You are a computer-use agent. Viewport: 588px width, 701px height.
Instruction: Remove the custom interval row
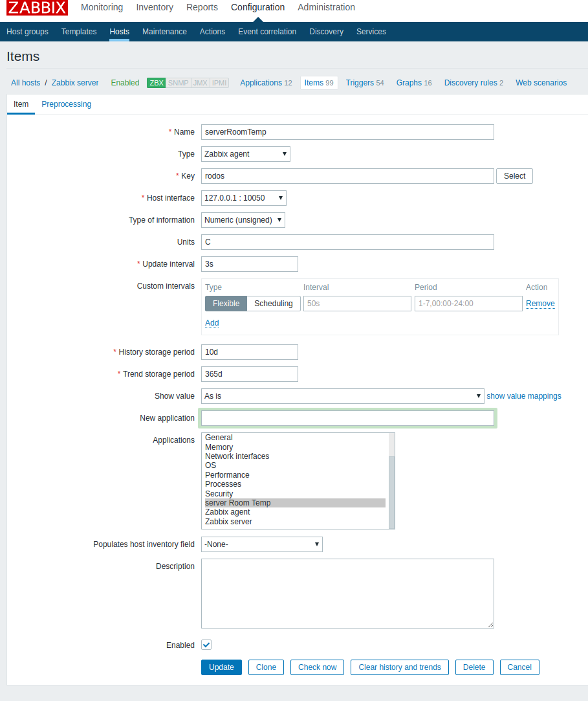pyautogui.click(x=540, y=304)
